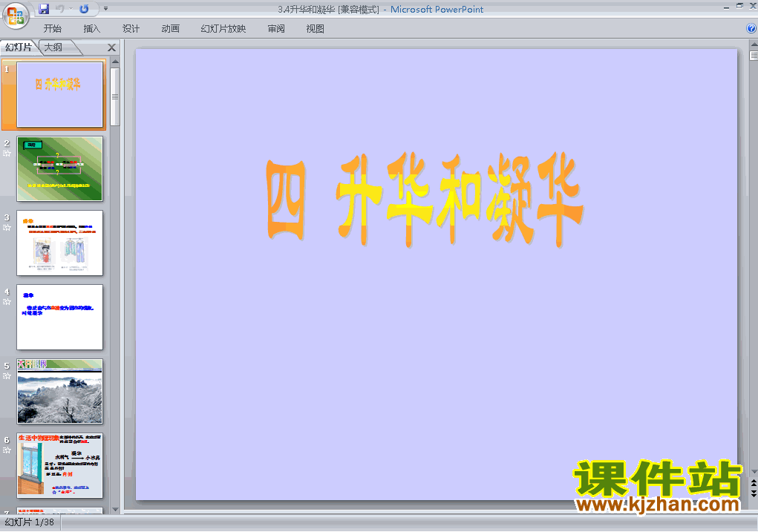
Task: Go to the 设计 ribbon tab
Action: pos(131,28)
